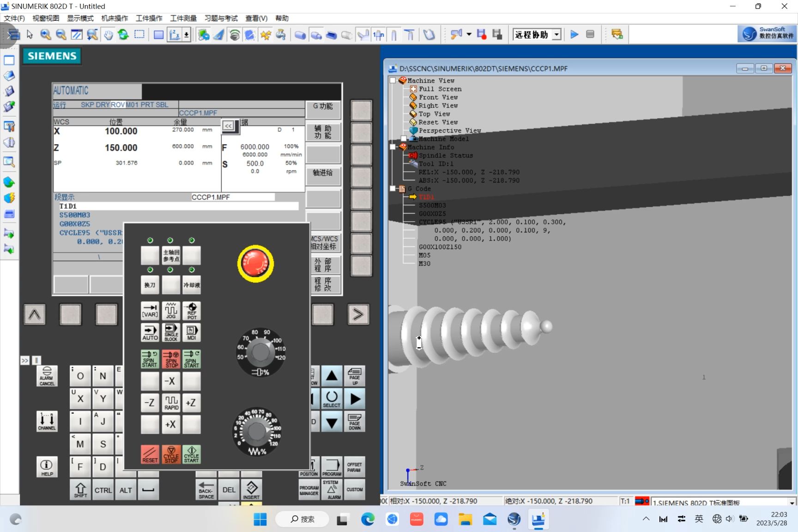Click the 轴进给 softkey
Viewport: 798px width, 532px height.
tap(323, 177)
